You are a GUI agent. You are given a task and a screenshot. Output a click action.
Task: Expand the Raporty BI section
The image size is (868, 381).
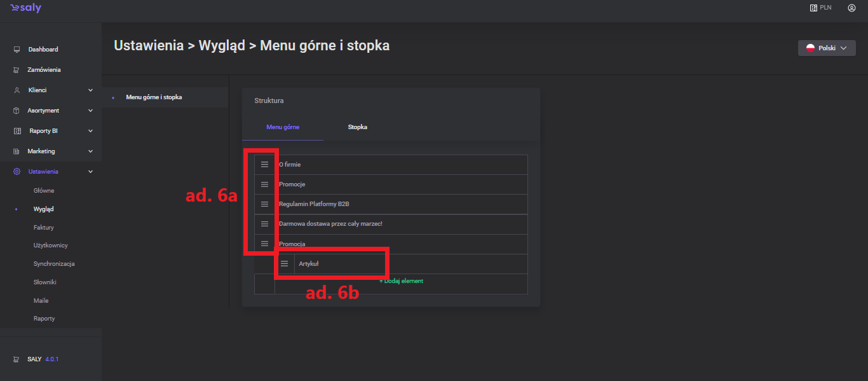90,131
